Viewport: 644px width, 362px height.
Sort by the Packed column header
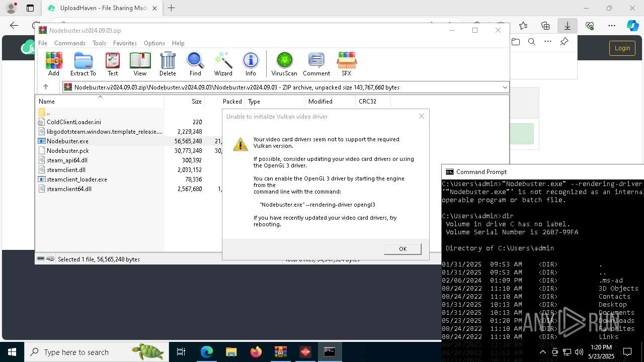click(x=225, y=101)
